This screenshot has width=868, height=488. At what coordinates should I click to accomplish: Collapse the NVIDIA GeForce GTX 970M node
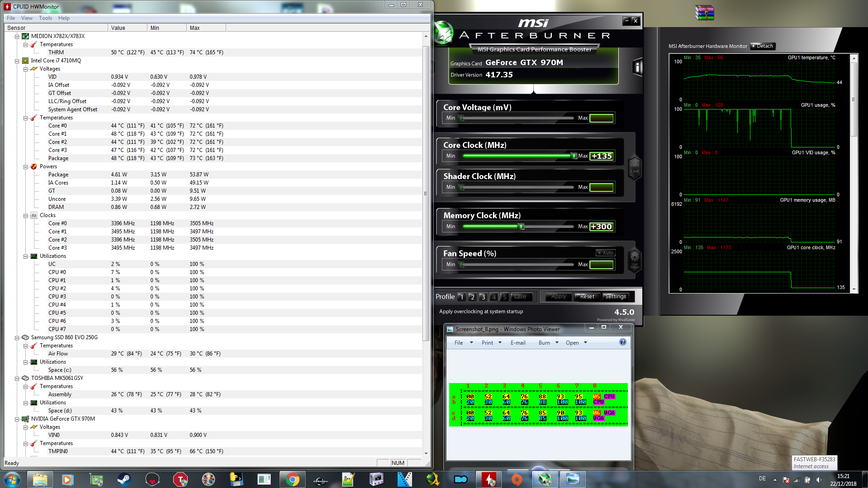click(17, 419)
